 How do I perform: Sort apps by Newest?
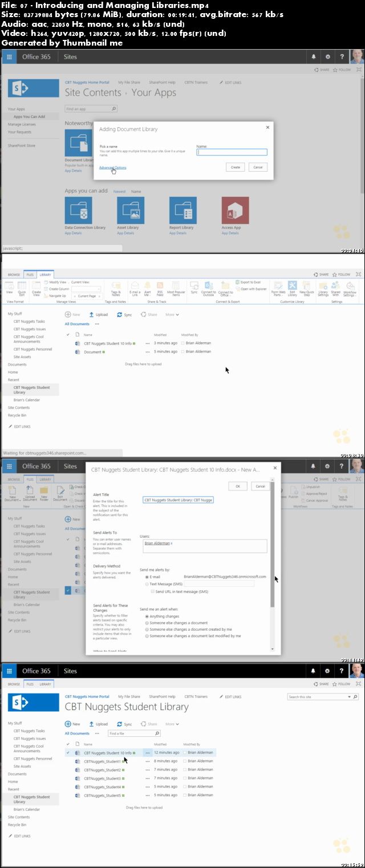tap(119, 192)
